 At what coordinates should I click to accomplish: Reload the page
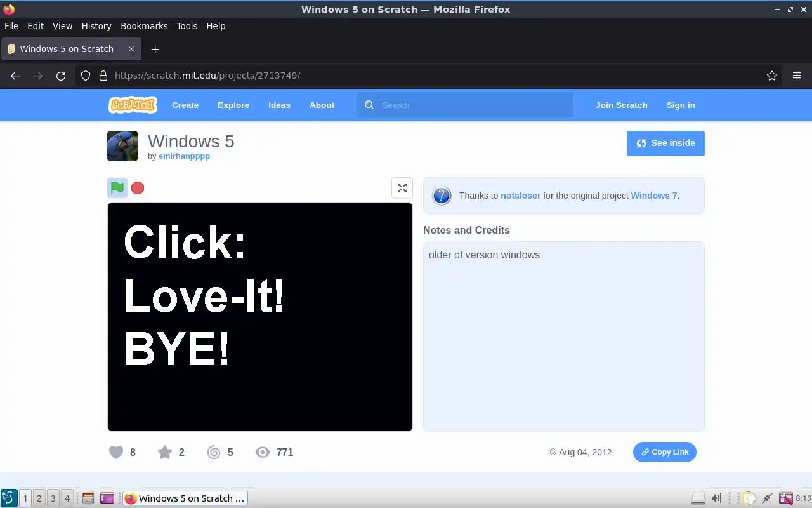61,76
